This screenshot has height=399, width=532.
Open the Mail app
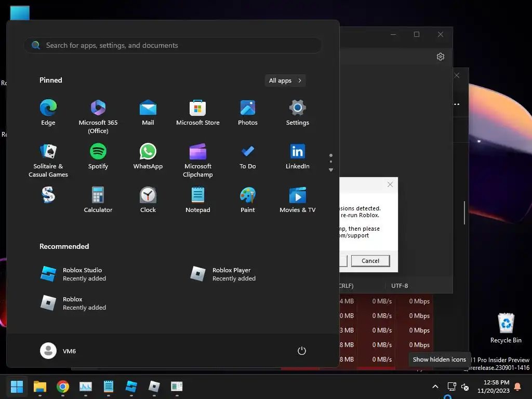(148, 113)
